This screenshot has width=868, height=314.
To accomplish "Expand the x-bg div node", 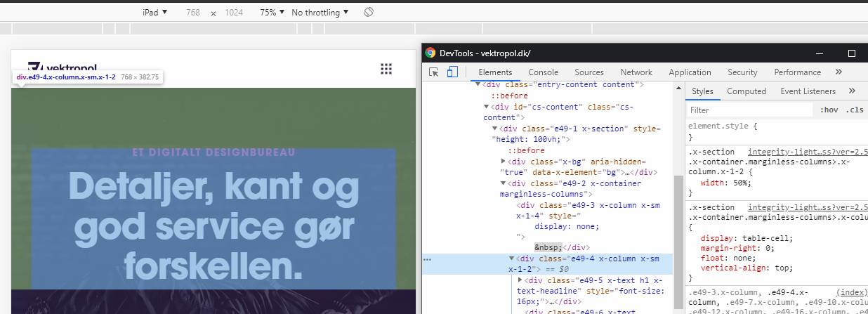I will click(x=503, y=161).
